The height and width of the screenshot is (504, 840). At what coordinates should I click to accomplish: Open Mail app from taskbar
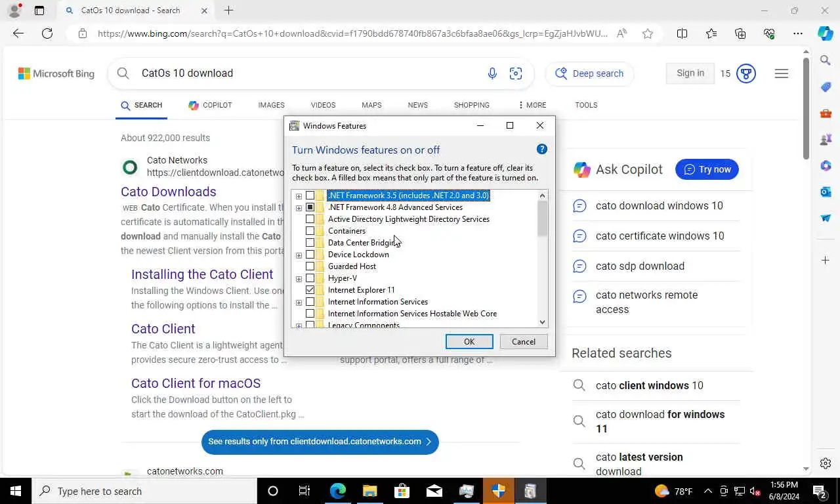point(434,491)
